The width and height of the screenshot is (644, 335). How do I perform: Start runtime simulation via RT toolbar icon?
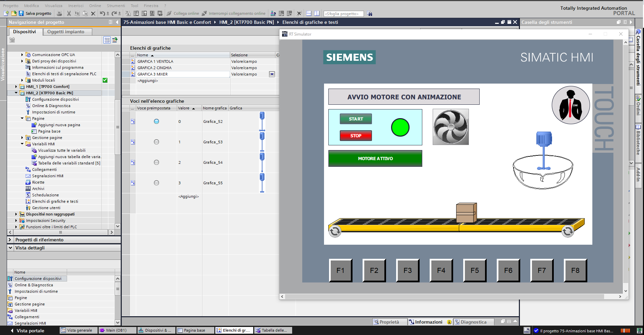[x=160, y=13]
